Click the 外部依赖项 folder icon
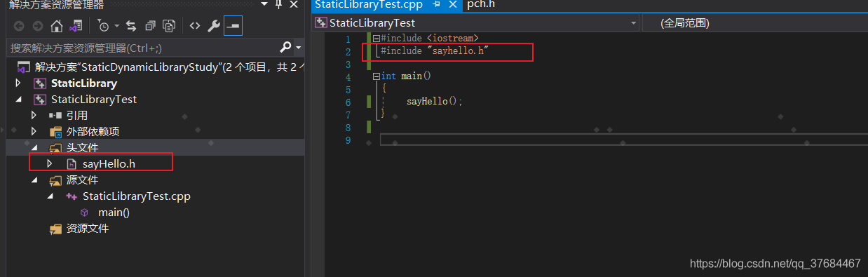The width and height of the screenshot is (868, 277). pos(55,132)
